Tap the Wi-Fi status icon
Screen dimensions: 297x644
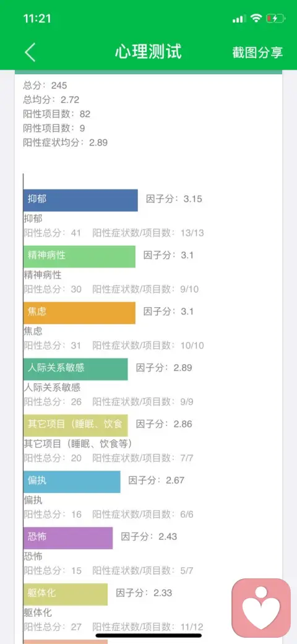click(x=256, y=19)
